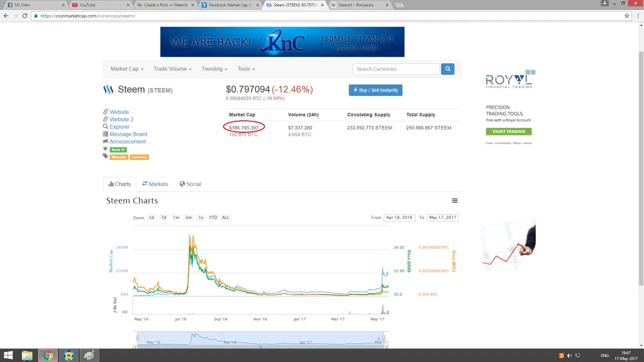The image size is (644, 362).
Task: Set chart zoom to 1y
Action: (x=201, y=217)
